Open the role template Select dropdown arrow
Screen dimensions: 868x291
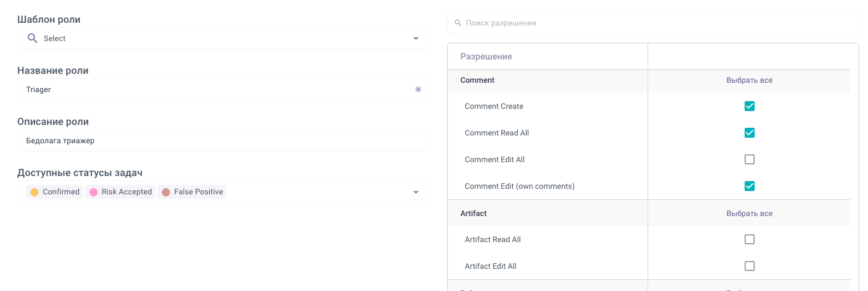(416, 38)
